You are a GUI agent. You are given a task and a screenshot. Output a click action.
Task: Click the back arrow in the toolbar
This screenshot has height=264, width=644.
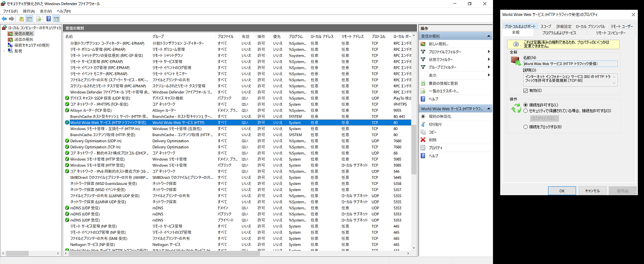coord(4,19)
